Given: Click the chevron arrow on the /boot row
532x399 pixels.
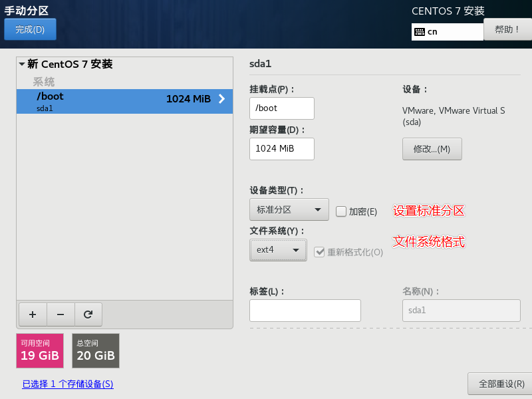Looking at the screenshot, I should 221,98.
